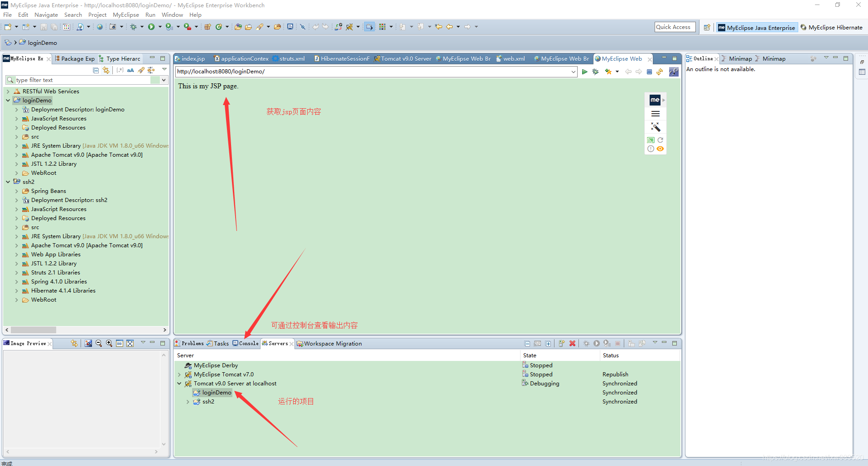Open the filter text history dropdown
This screenshot has height=466, width=868.
tap(164, 80)
